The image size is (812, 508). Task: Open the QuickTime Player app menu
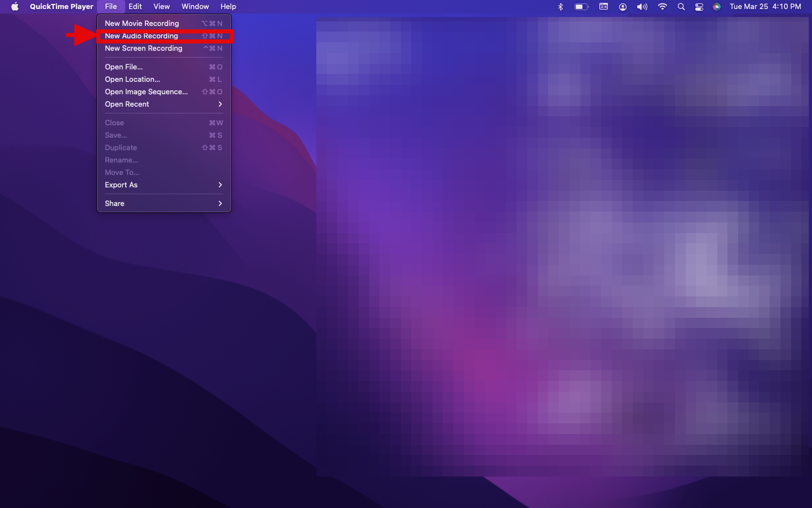(x=61, y=7)
